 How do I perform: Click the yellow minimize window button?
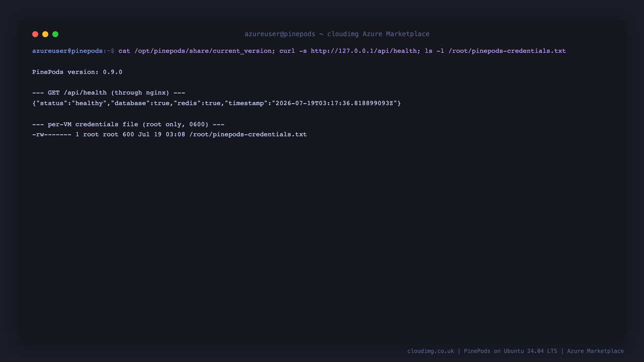click(x=45, y=34)
